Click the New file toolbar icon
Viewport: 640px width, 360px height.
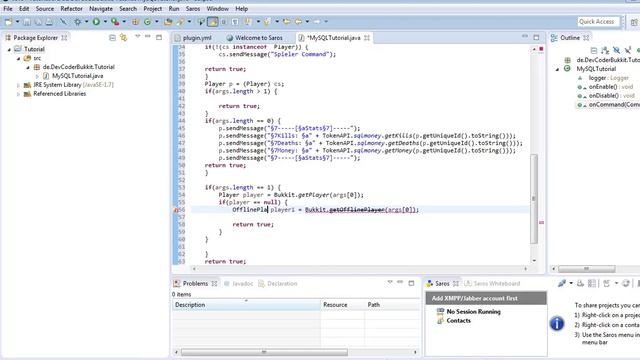(x=8, y=22)
